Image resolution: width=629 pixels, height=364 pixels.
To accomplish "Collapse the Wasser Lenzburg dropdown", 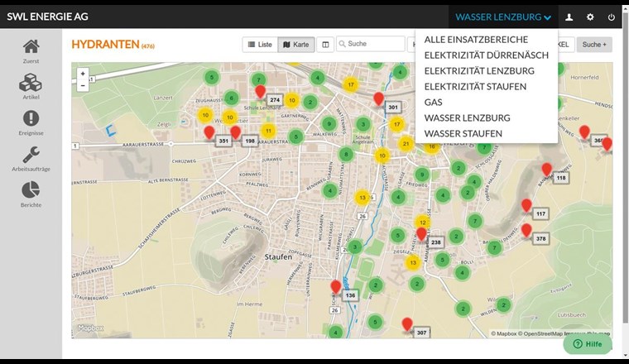I will (x=502, y=17).
